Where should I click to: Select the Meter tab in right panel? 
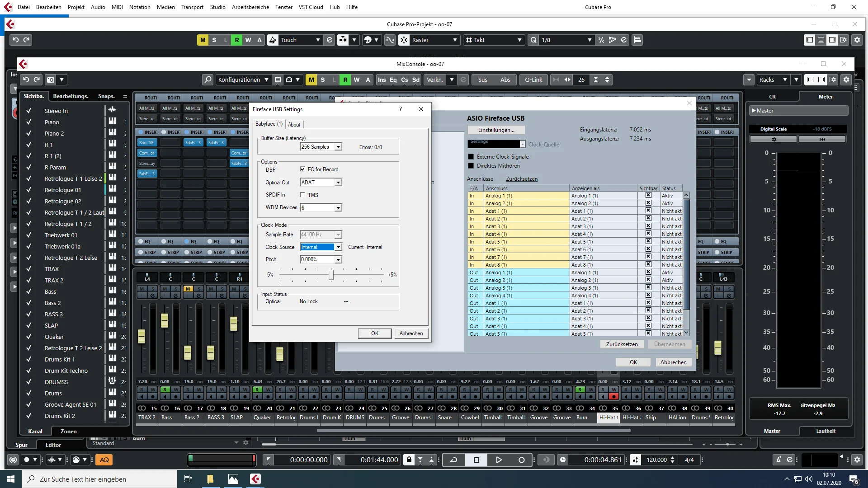point(825,97)
